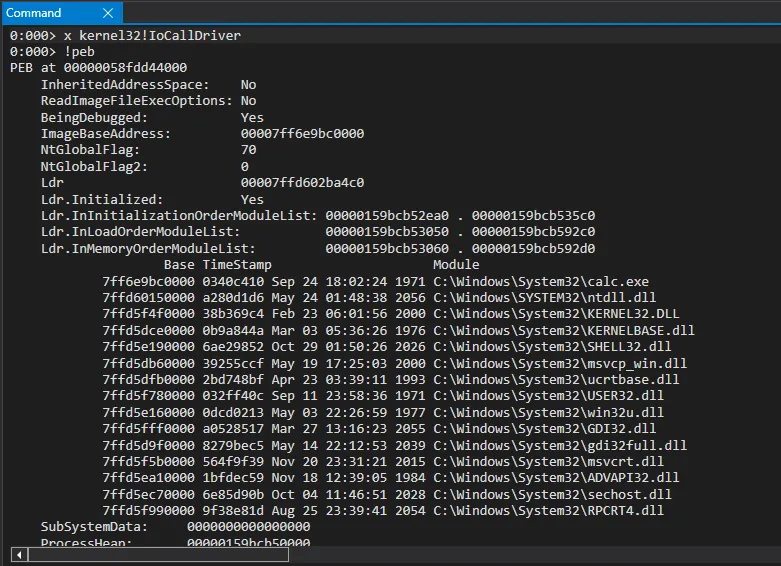Click the 'Base TimeStamp' column header

pyautogui.click(x=218, y=265)
